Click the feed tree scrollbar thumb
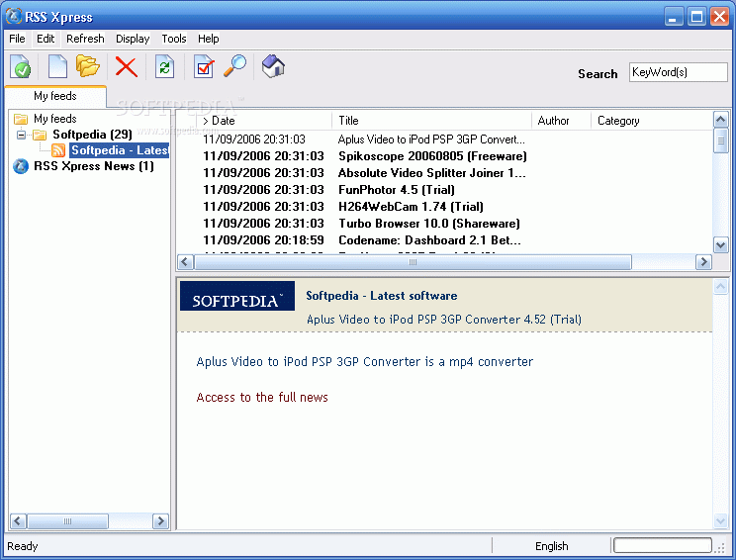Screen dimensions: 736x560 point(67,521)
